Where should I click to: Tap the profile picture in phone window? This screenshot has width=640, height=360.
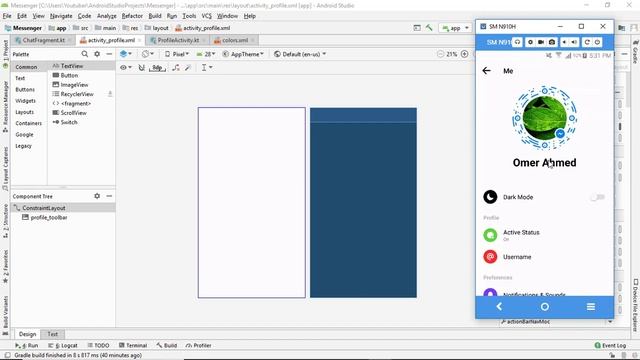click(x=544, y=118)
